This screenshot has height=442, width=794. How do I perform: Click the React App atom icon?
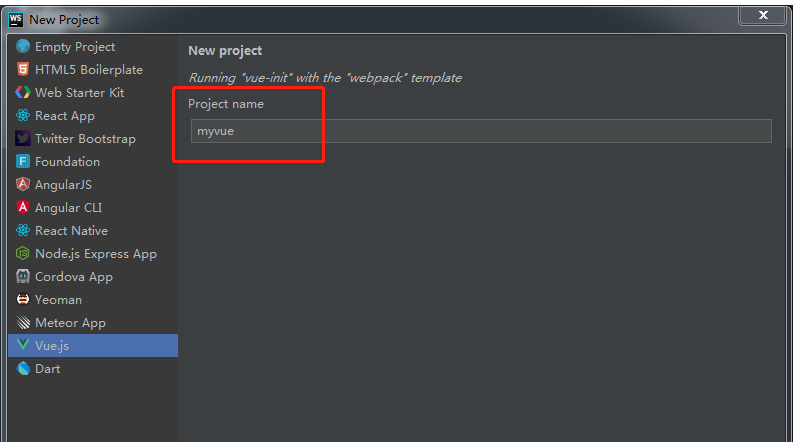pos(23,116)
